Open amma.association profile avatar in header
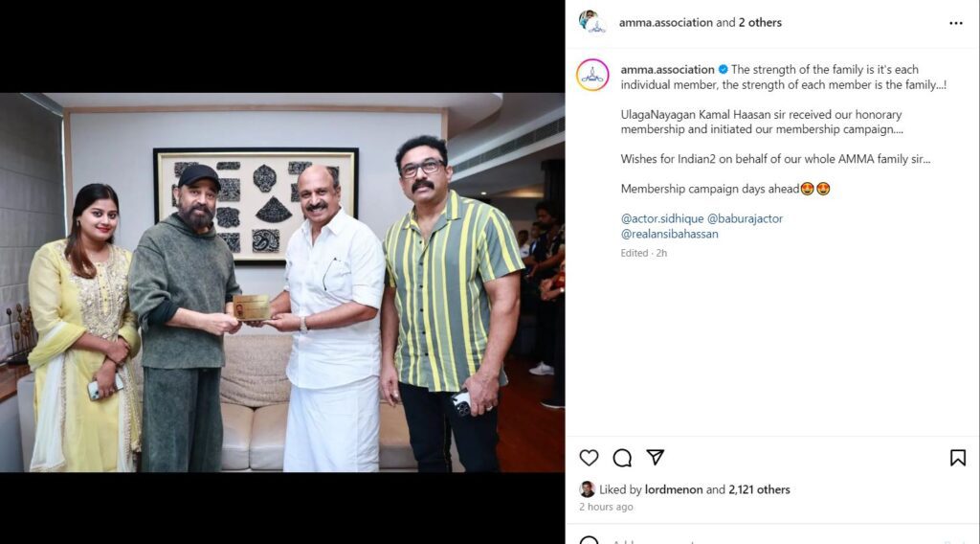Viewport: 980px width, 544px height. [x=591, y=22]
